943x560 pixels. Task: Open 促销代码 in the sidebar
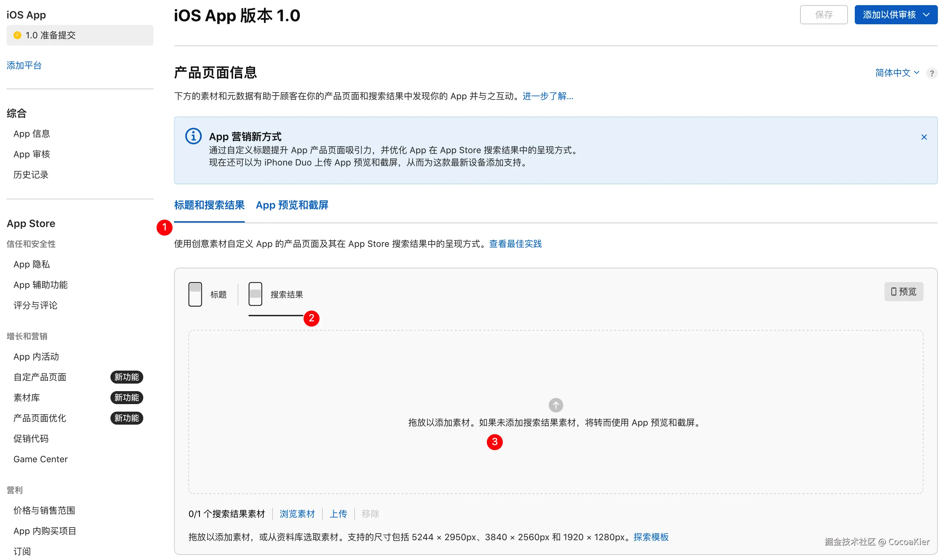coord(31,439)
